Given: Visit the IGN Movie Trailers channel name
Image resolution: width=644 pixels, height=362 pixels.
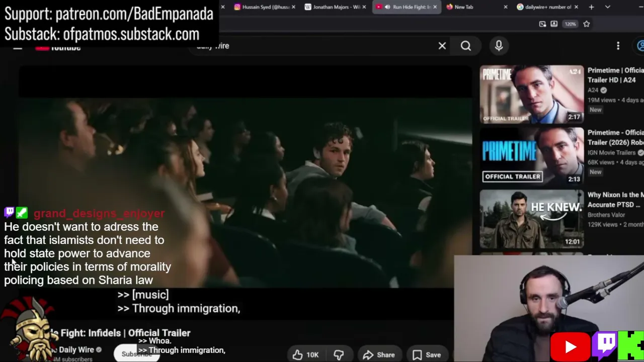Looking at the screenshot, I should pos(611,152).
